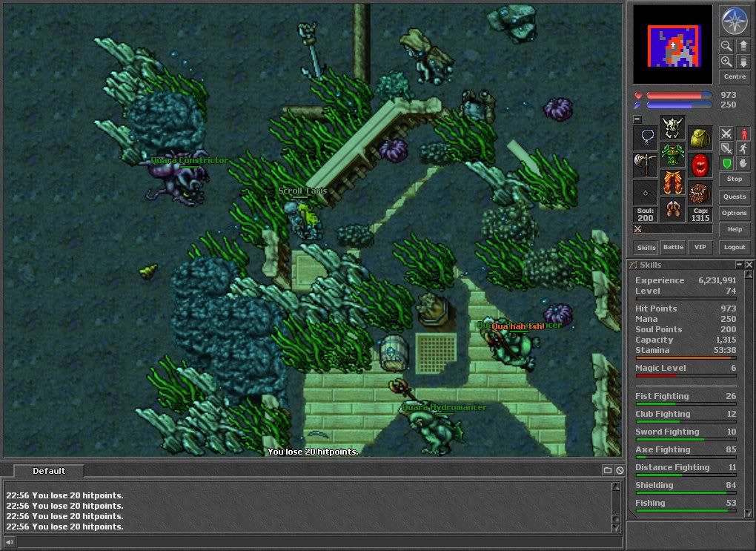Click the Centre minimap button
Viewport: 756px width, 551px height.
735,76
